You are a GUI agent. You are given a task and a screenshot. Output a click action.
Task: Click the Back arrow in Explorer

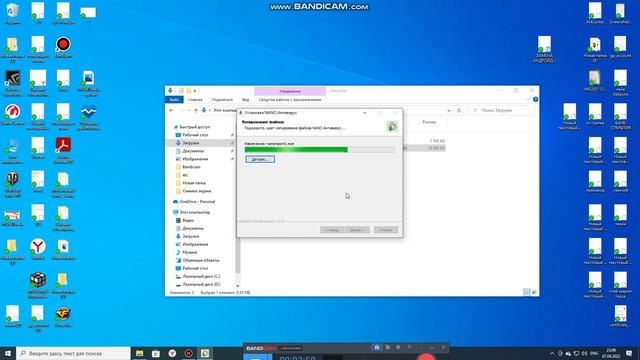point(171,111)
